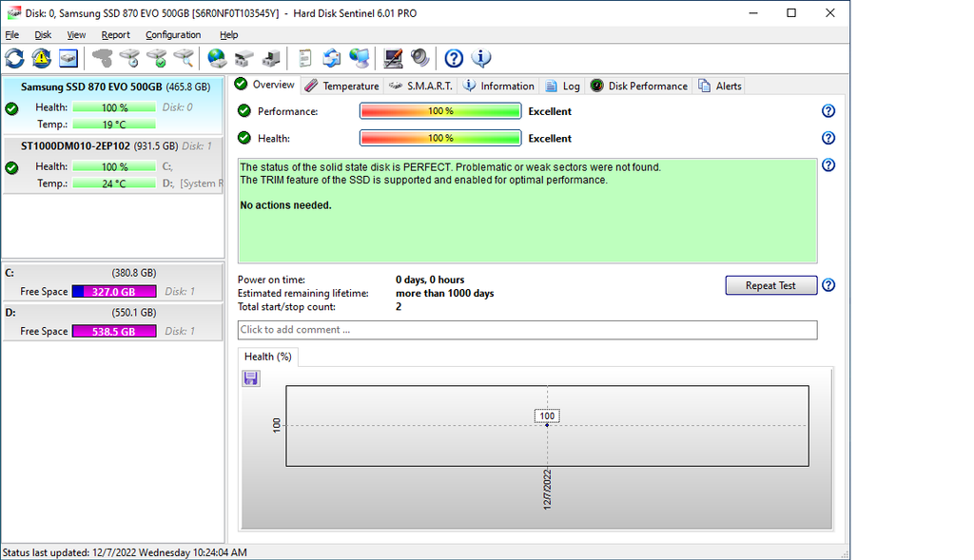
Task: Click the grey drive devices toolbar icon
Action: coord(243,58)
